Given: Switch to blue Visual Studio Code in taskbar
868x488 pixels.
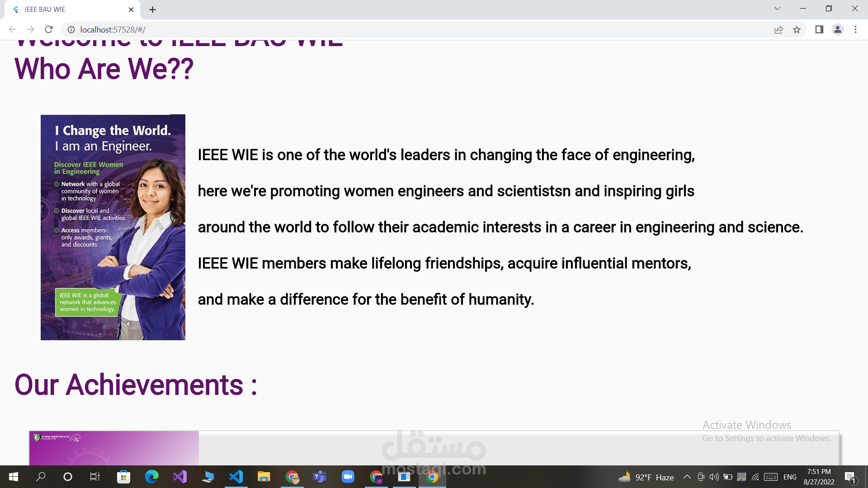Looking at the screenshot, I should (x=236, y=477).
